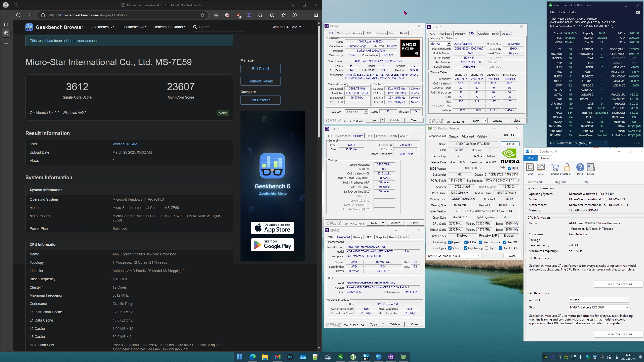Image resolution: width=644 pixels, height=362 pixels.
Task: Open File Explorer from taskbar
Action: click(x=265, y=357)
